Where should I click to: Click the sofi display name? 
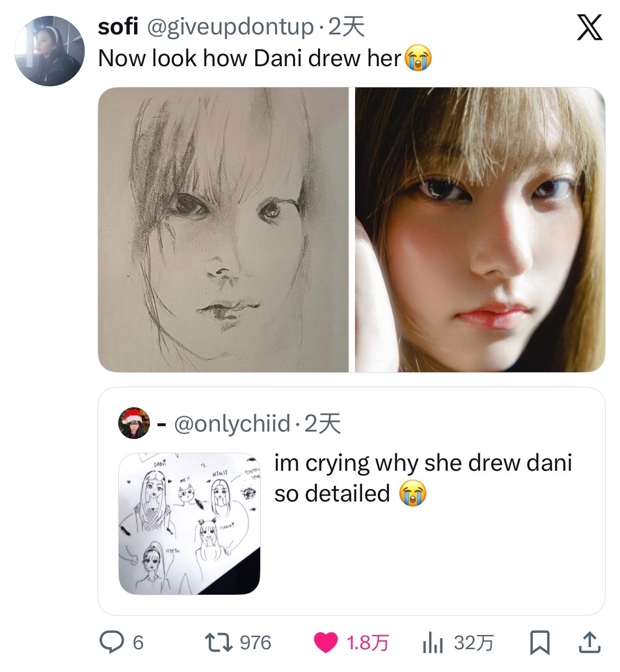[118, 26]
